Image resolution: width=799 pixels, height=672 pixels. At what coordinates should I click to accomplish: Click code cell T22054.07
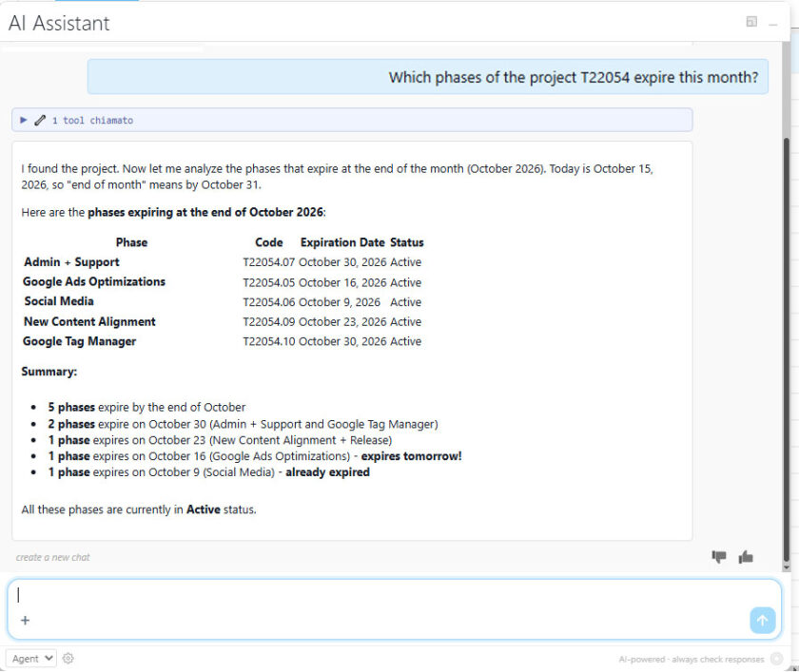pos(269,262)
